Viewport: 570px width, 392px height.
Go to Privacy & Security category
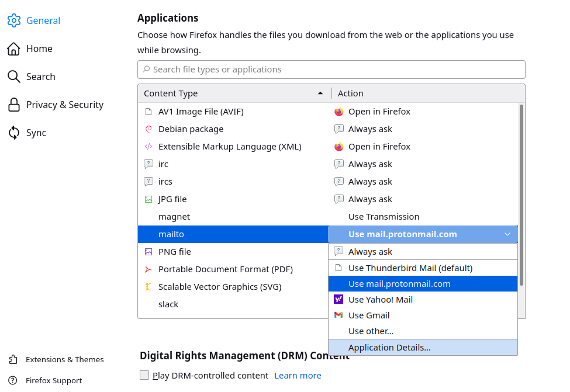pos(65,105)
